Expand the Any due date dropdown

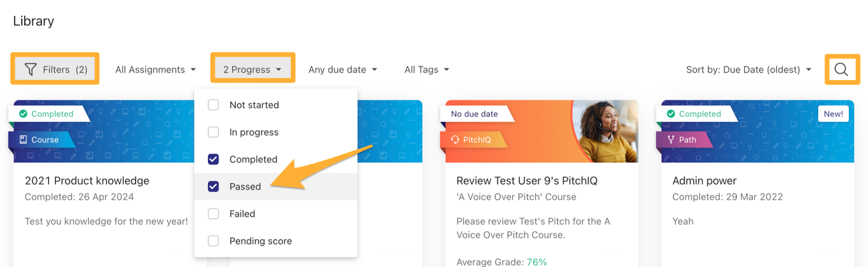(343, 70)
